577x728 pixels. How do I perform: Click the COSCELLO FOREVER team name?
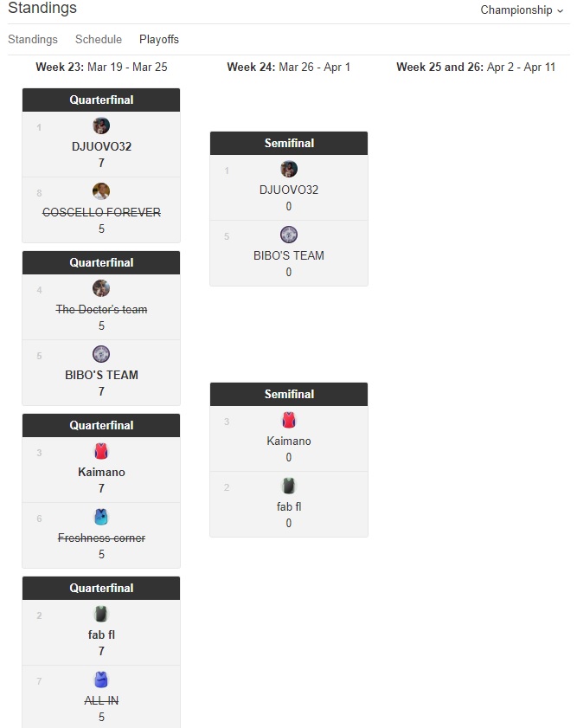pyautogui.click(x=101, y=212)
